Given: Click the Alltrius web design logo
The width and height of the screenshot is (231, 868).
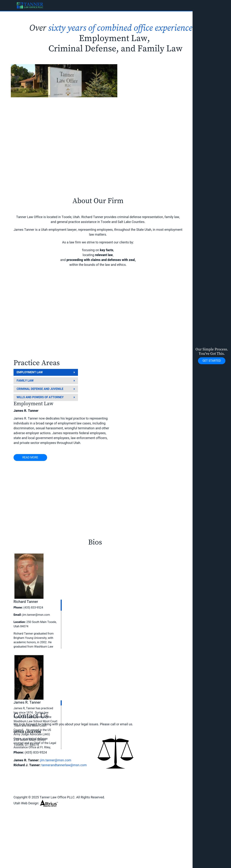Looking at the screenshot, I should pos(49,803).
